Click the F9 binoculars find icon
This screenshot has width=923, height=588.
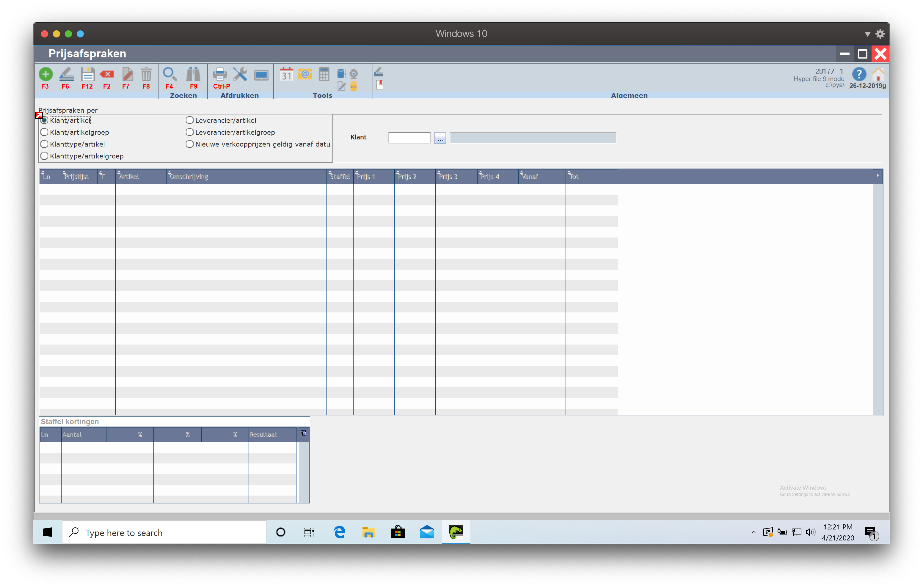(193, 74)
